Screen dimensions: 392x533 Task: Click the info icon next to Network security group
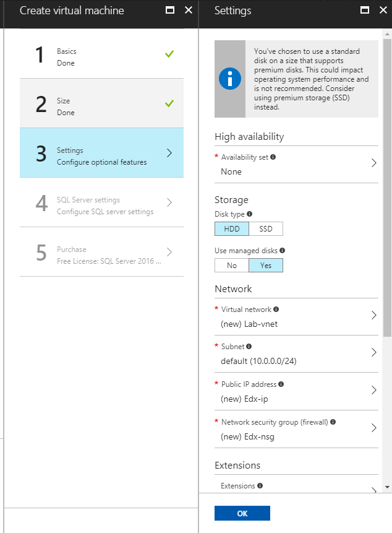(333, 422)
